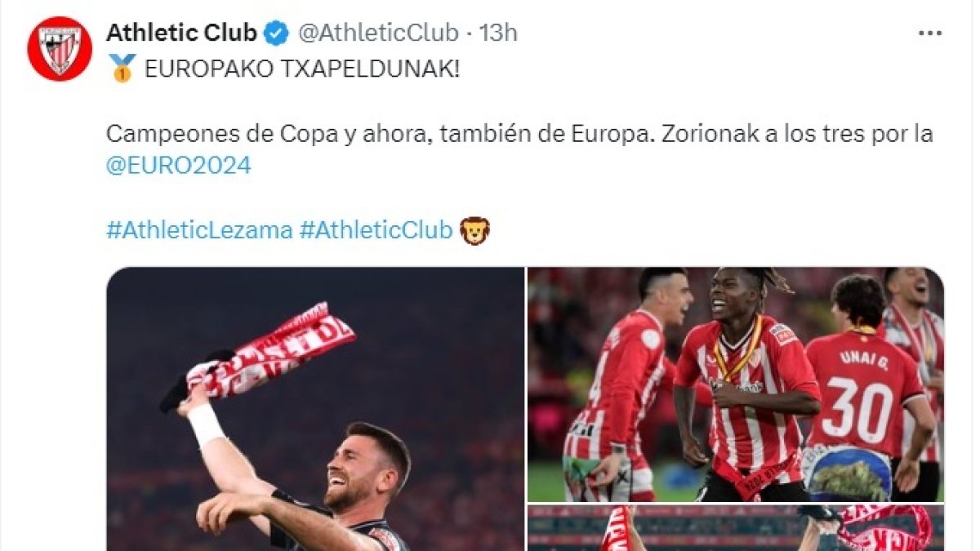Screen dimensions: 980x551
Task: Click the Campeones de Copa tweet text
Action: 519,134
